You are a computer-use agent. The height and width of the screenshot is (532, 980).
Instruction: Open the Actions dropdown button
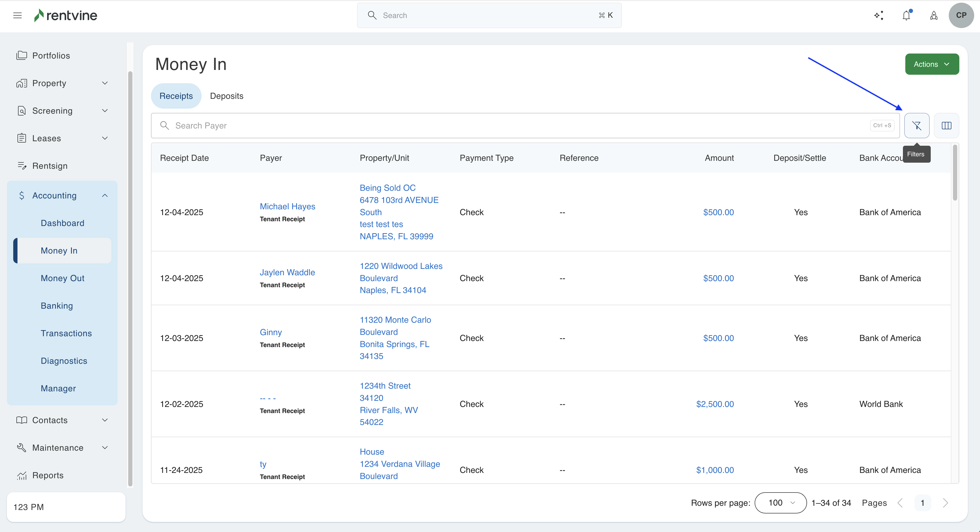coord(932,64)
